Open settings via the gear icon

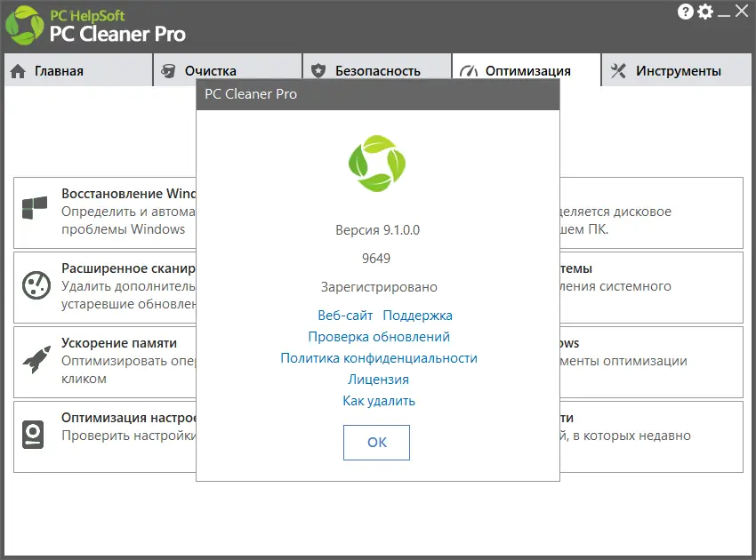tap(705, 12)
